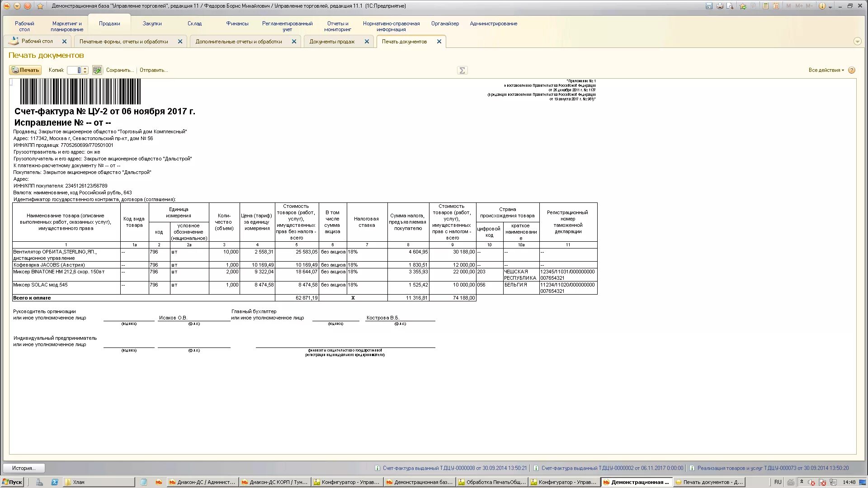Click the help question mark icon
The width and height of the screenshot is (868, 488).
pyautogui.click(x=852, y=70)
